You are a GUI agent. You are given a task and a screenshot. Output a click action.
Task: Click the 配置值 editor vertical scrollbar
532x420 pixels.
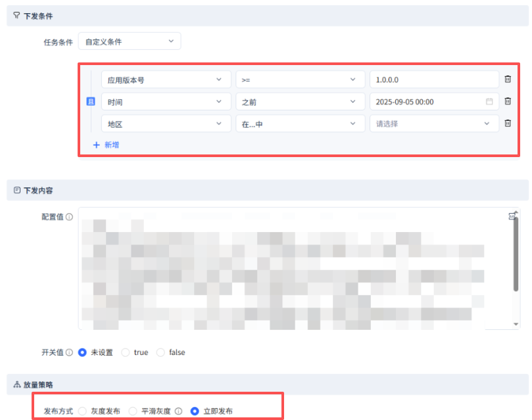coord(516,253)
